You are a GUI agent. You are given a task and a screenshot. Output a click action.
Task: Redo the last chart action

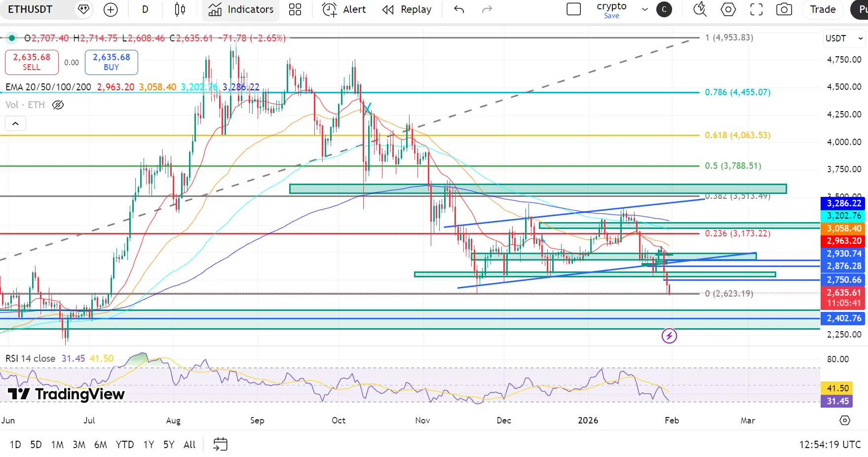click(x=487, y=9)
